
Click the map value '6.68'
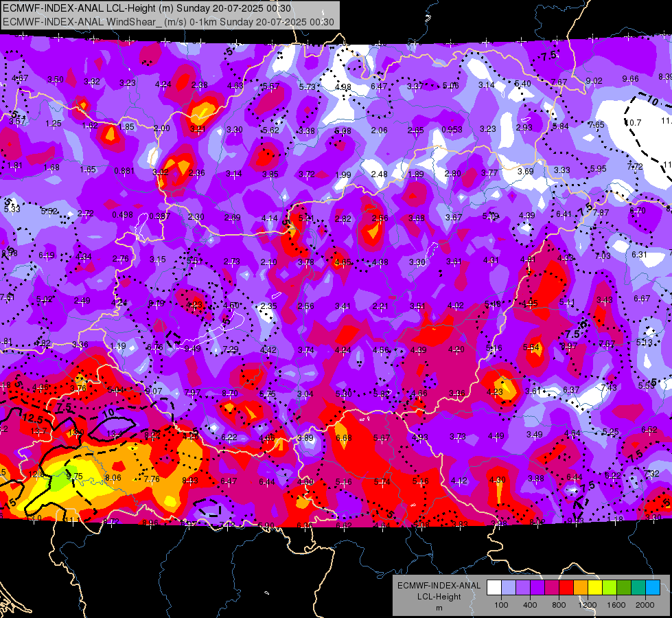tap(344, 437)
